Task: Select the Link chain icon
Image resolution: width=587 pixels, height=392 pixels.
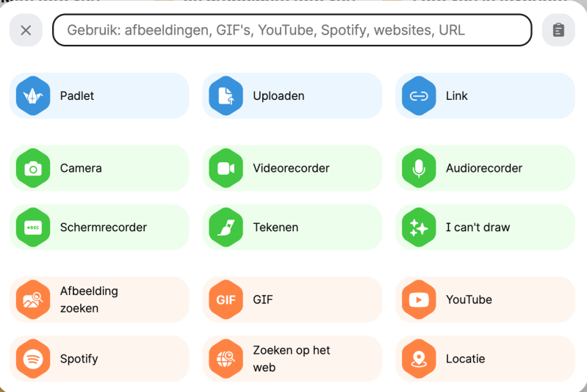Action: [419, 96]
